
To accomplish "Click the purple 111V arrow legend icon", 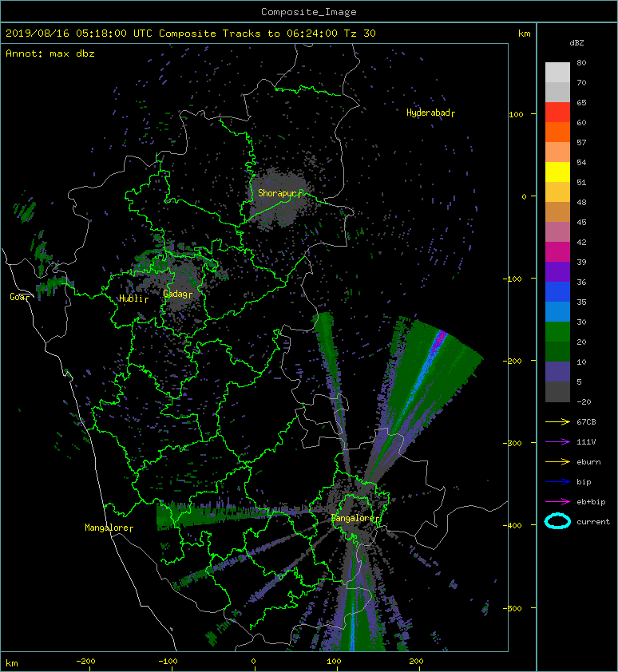I will coord(557,442).
